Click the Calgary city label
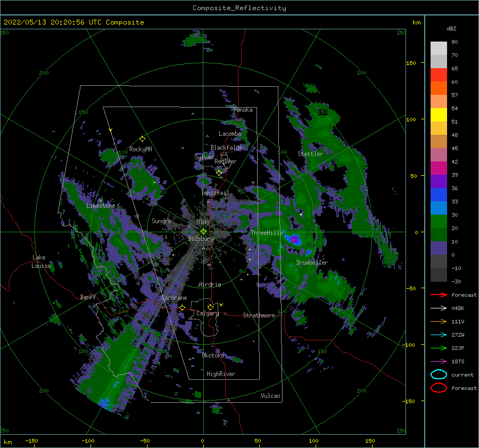 click(x=208, y=313)
